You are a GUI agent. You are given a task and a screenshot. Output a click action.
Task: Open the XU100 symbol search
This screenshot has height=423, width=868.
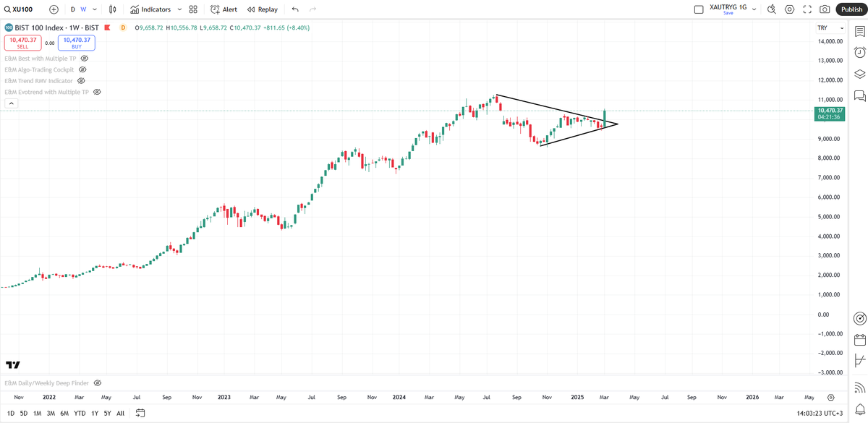coord(20,9)
